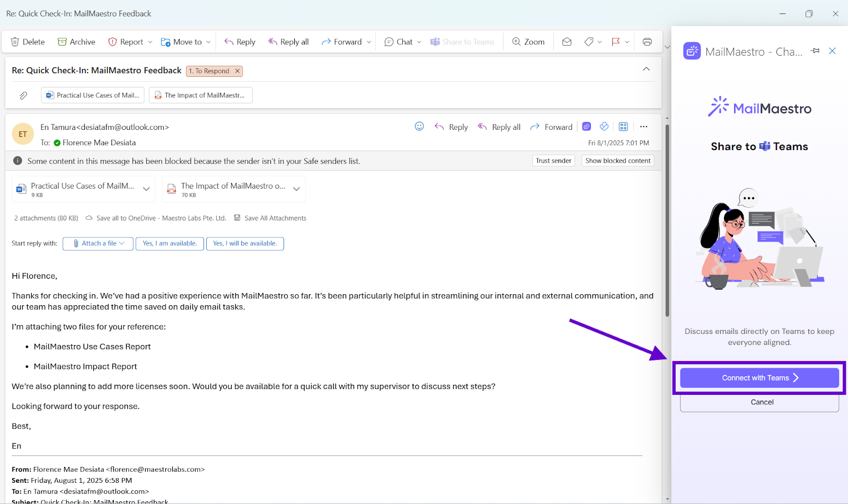Click the Viva Insights add-in icon
Screen dimensions: 848x504
click(604, 126)
